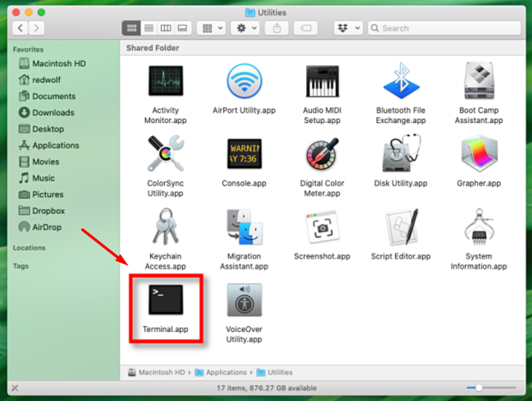This screenshot has height=401, width=532.
Task: Open Downloads in sidebar
Action: tap(47, 112)
